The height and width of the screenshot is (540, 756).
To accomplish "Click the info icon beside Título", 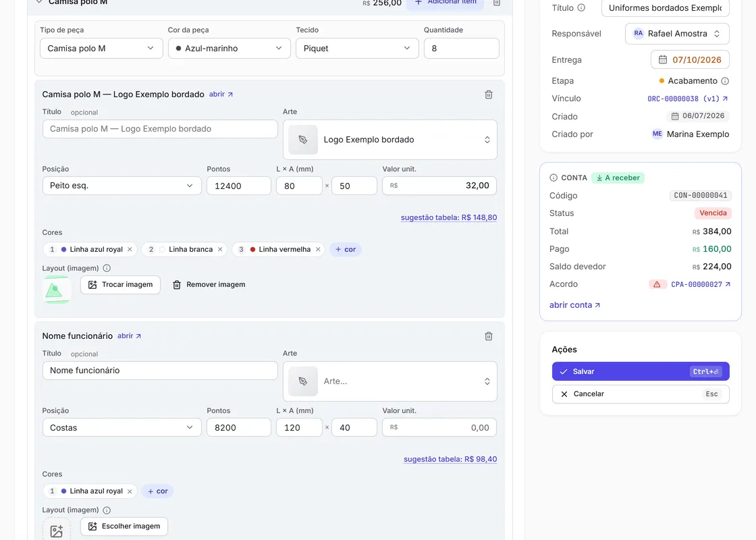I will click(581, 7).
